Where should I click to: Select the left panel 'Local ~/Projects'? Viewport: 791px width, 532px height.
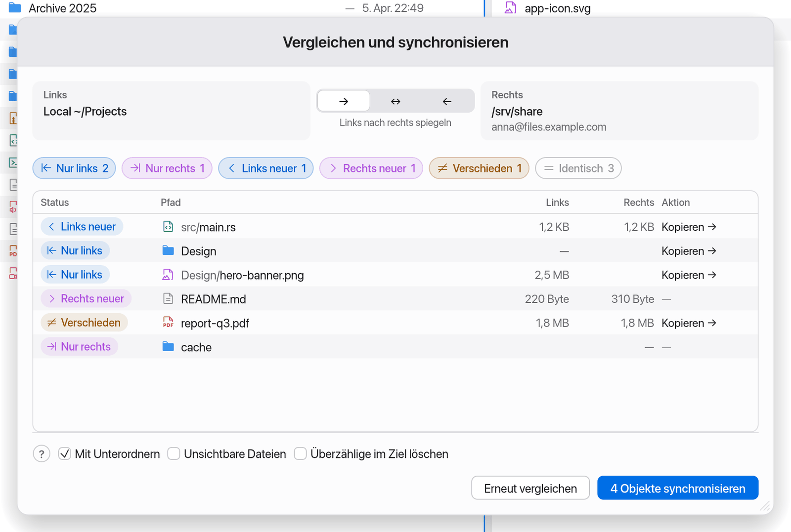(x=171, y=111)
